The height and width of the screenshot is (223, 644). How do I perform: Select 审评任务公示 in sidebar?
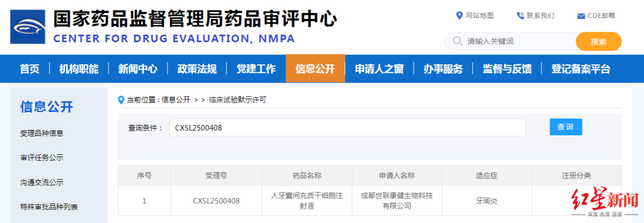(x=42, y=157)
